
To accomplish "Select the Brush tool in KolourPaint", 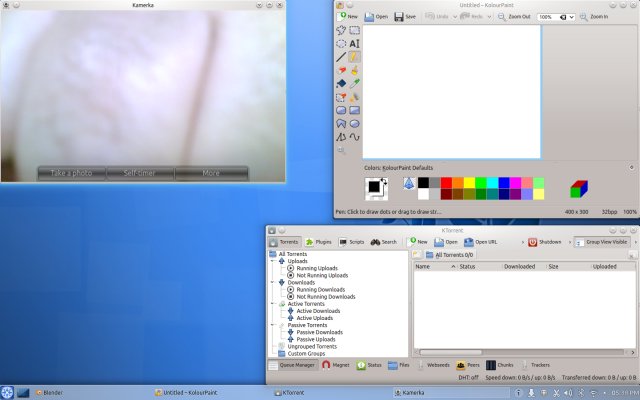I will pyautogui.click(x=355, y=71).
